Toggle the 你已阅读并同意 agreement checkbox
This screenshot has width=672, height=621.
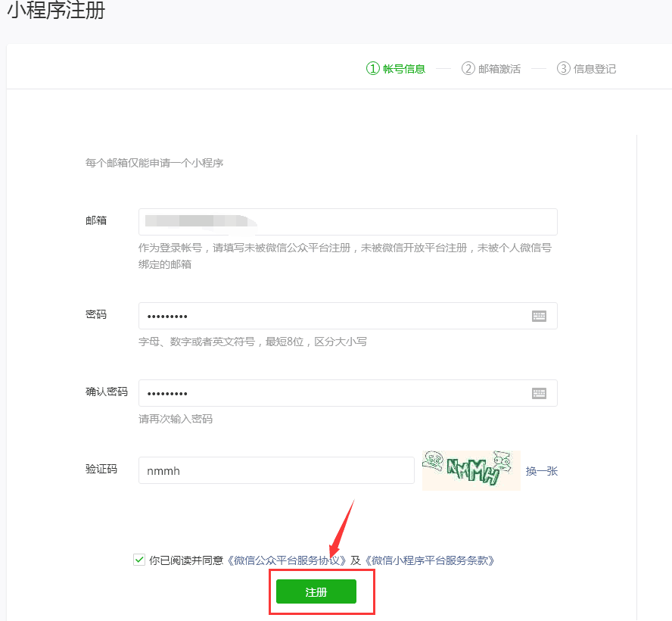pyautogui.click(x=138, y=560)
